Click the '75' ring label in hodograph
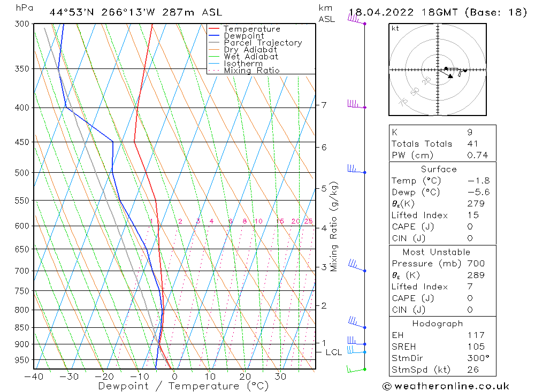The image size is (535, 392). pyautogui.click(x=403, y=101)
